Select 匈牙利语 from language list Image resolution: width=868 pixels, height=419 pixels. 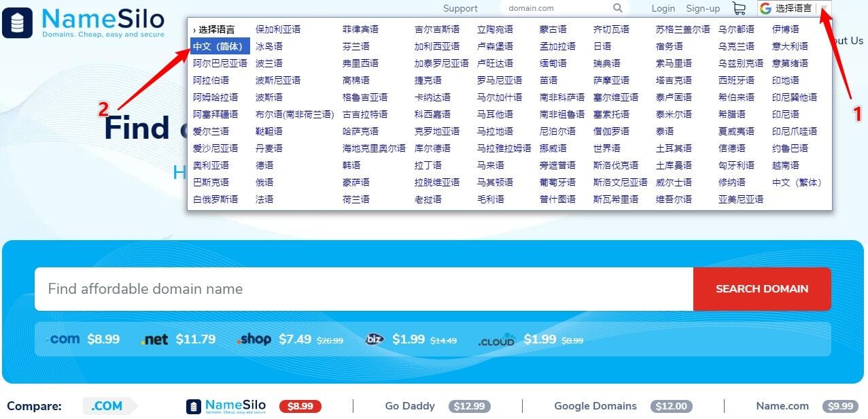(736, 165)
